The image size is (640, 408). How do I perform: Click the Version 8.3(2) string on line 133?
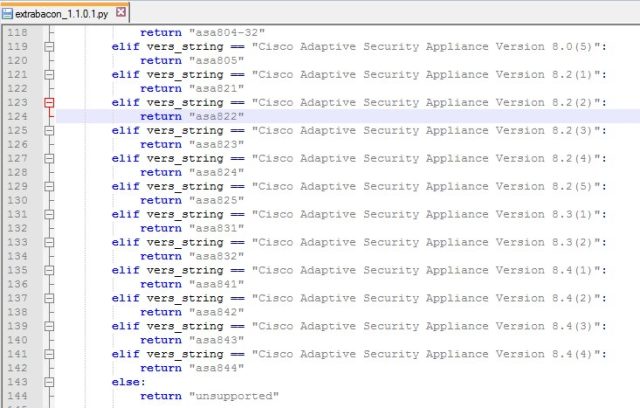426,242
